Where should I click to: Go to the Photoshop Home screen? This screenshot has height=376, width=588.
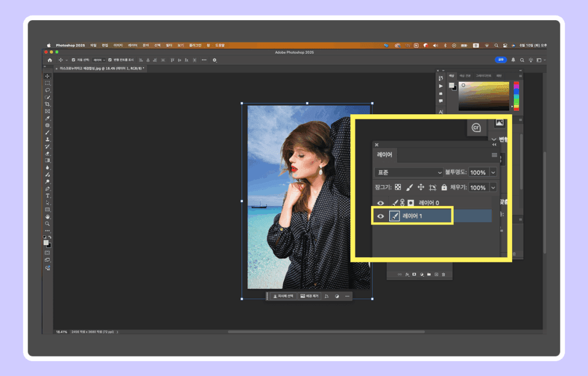click(x=50, y=60)
